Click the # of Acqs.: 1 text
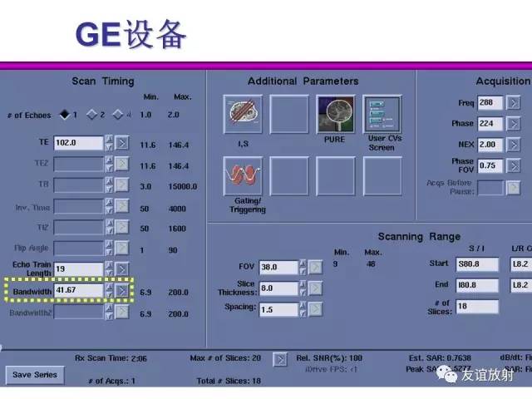Screen dimensions: 532x399 point(111,381)
